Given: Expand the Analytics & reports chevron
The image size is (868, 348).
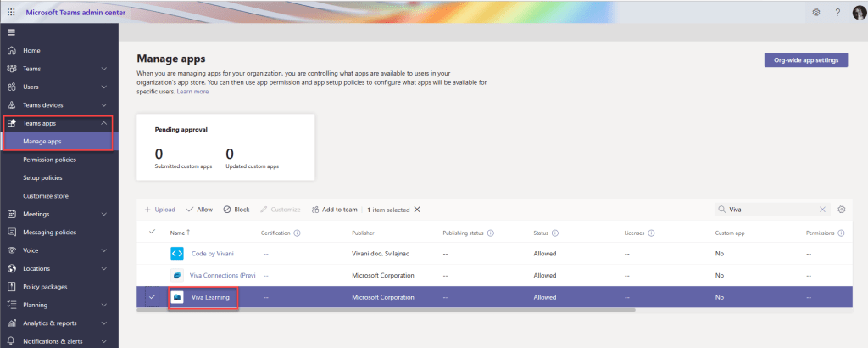Looking at the screenshot, I should coord(103,323).
